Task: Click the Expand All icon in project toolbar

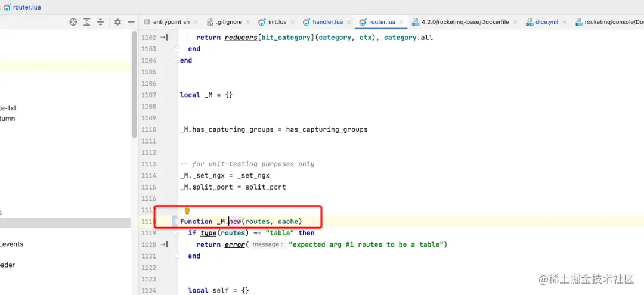Action: 86,22
